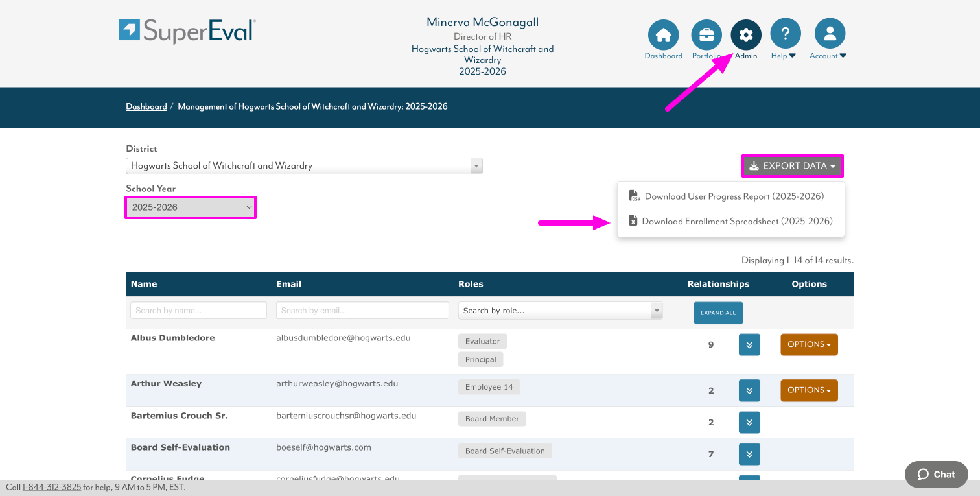980x496 pixels.
Task: Open the District dropdown
Action: click(x=304, y=166)
